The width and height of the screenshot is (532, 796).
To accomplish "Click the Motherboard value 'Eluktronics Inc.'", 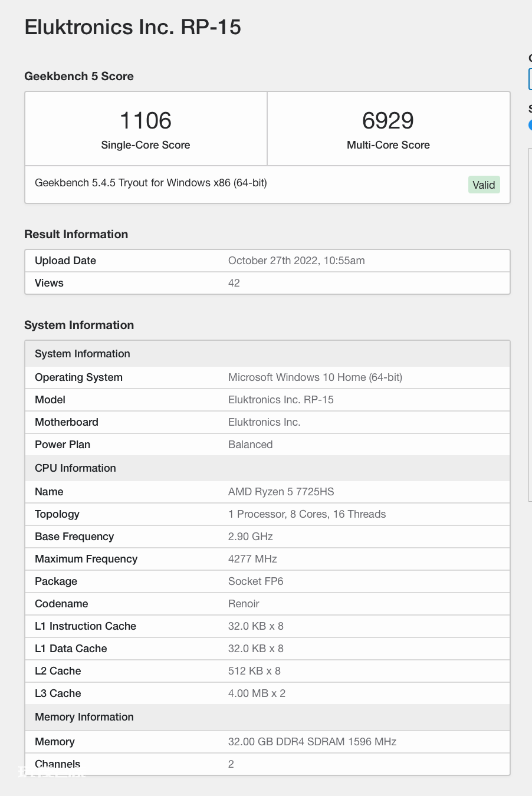I will pyautogui.click(x=264, y=422).
